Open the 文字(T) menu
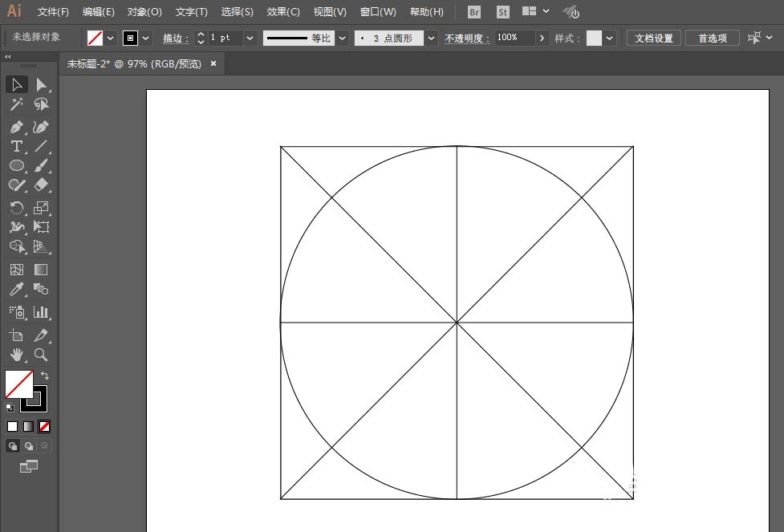This screenshot has height=532, width=784. coord(192,11)
